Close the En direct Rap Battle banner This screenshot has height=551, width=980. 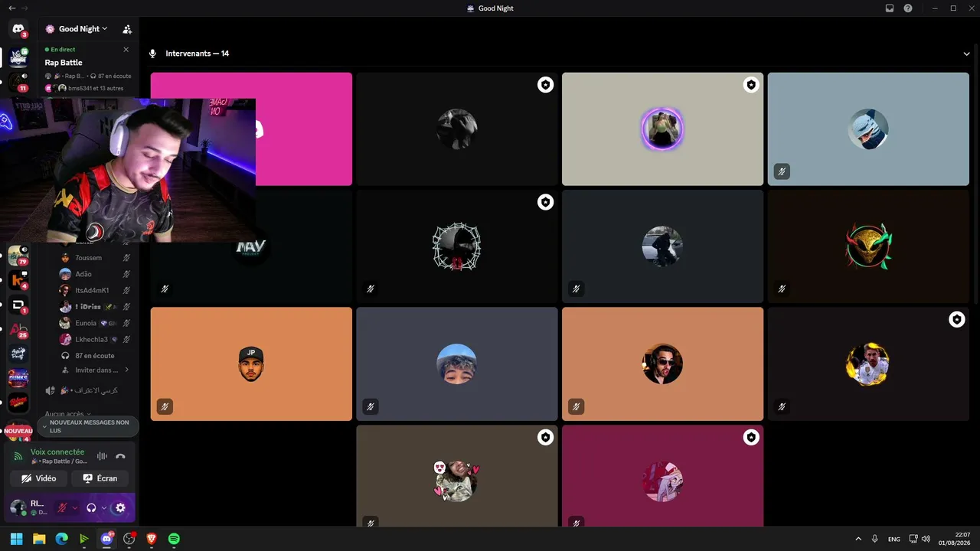pos(126,50)
